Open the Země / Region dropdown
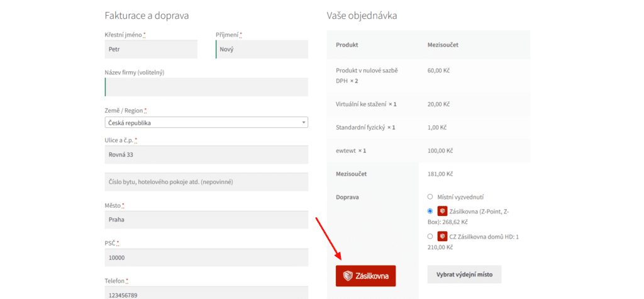Image resolution: width=644 pixels, height=299 pixels. pyautogui.click(x=206, y=123)
